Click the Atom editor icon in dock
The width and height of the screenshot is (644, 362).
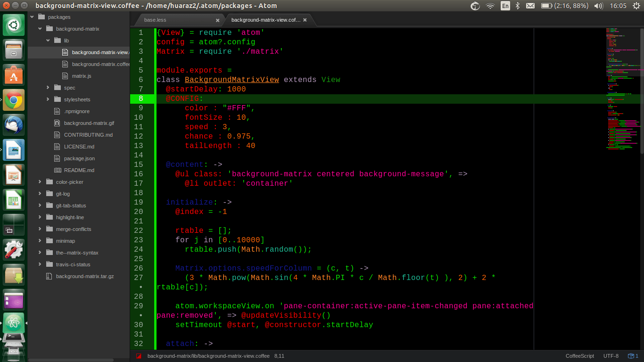14,323
